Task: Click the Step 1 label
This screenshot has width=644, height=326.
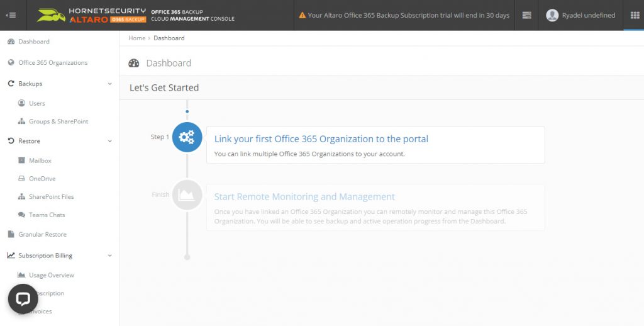Action: pos(160,137)
